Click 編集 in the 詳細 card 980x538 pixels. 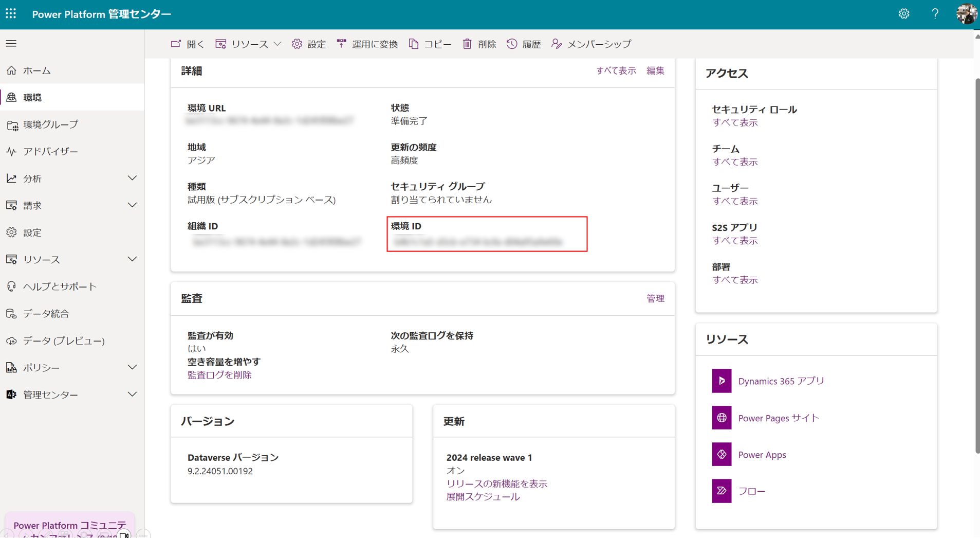[x=655, y=71]
